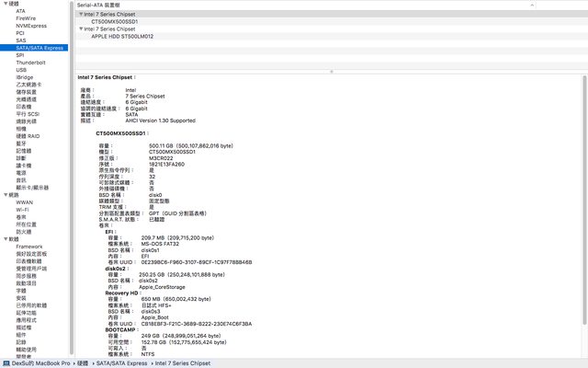This screenshot has height=368, width=588.
Task: Click the split pane divider handle
Action: click(x=331, y=70)
